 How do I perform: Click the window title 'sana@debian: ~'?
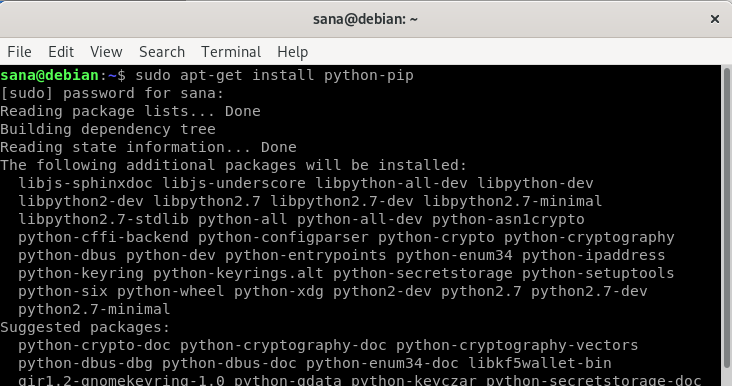tap(366, 19)
